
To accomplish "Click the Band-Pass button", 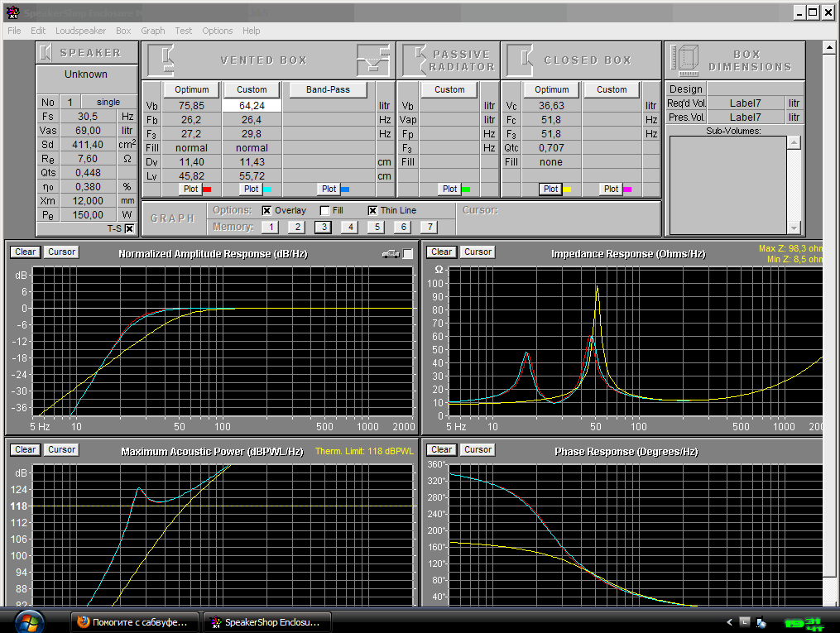I will coord(328,89).
